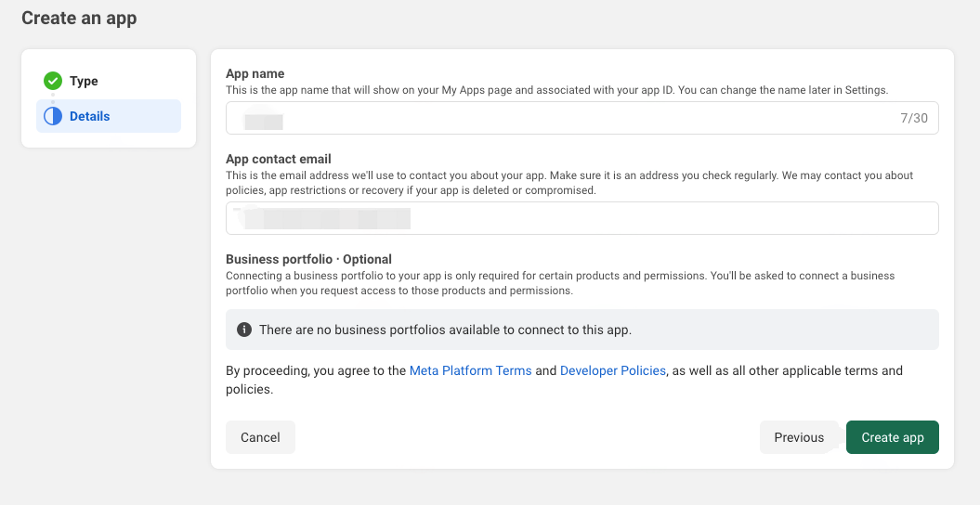The width and height of the screenshot is (980, 505).
Task: Go back with the Previous button
Action: click(x=799, y=437)
